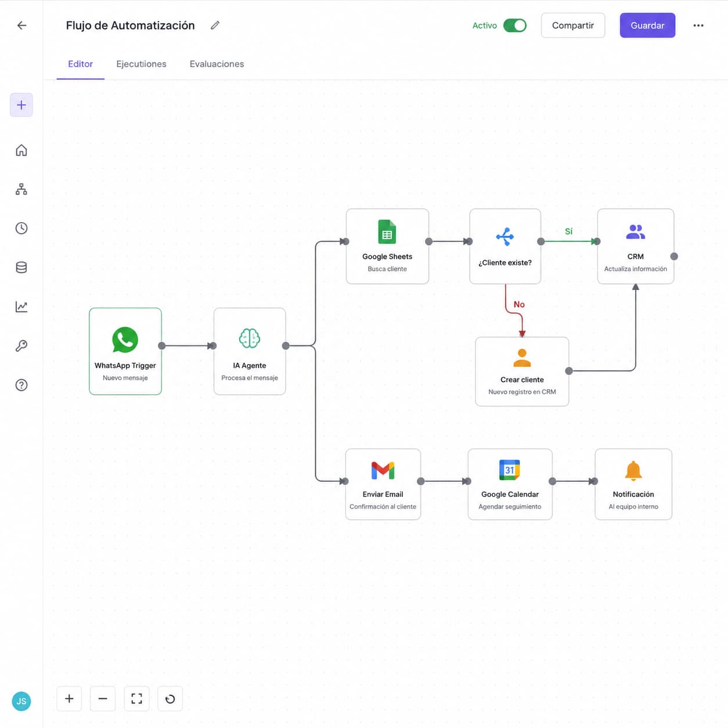The height and width of the screenshot is (728, 728).
Task: Click the Guardar button
Action: click(647, 26)
